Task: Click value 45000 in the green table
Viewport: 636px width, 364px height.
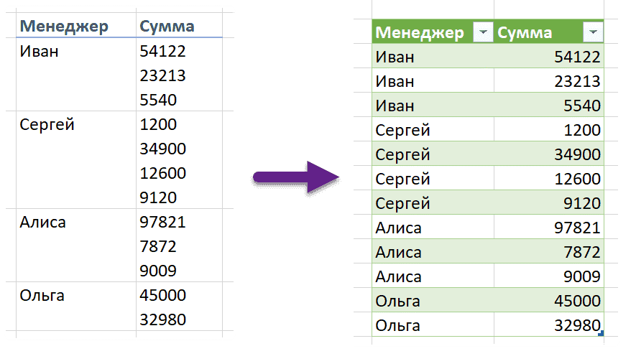Action: 577,301
